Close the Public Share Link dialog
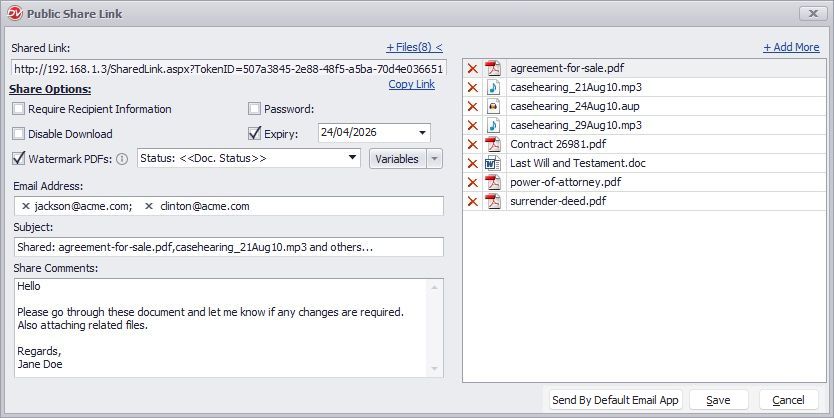Image resolution: width=834 pixels, height=418 pixels. (813, 13)
